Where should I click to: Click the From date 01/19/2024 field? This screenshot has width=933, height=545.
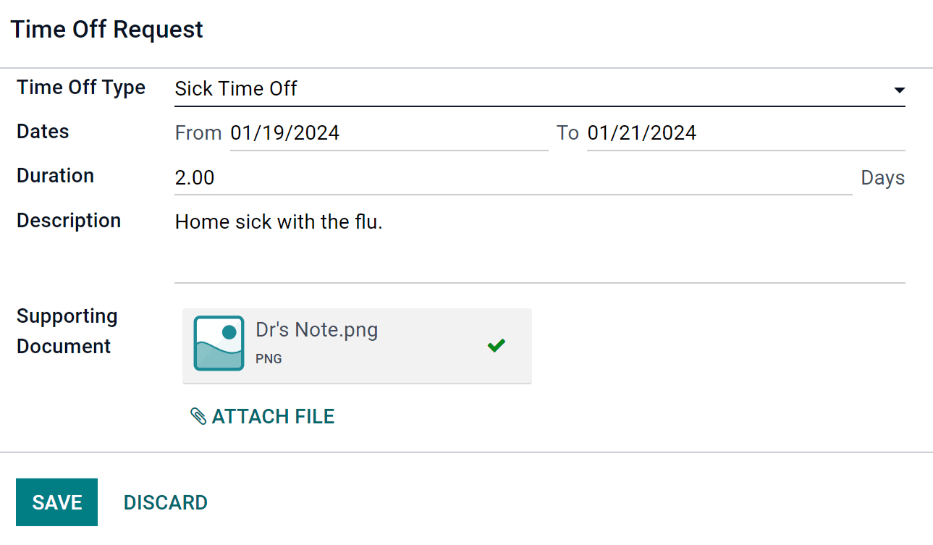388,133
